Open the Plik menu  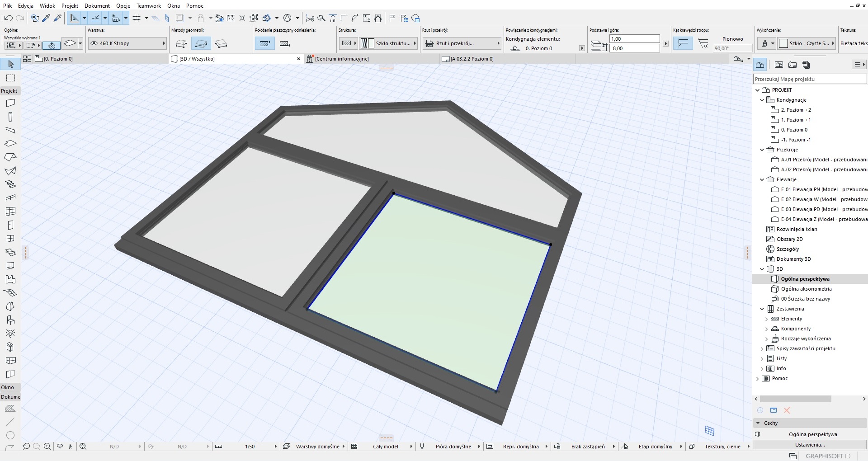point(7,5)
